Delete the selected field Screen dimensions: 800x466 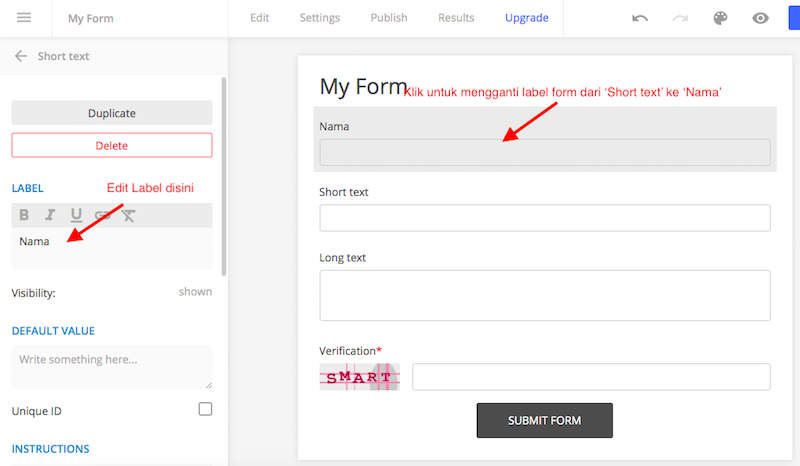pyautogui.click(x=112, y=145)
